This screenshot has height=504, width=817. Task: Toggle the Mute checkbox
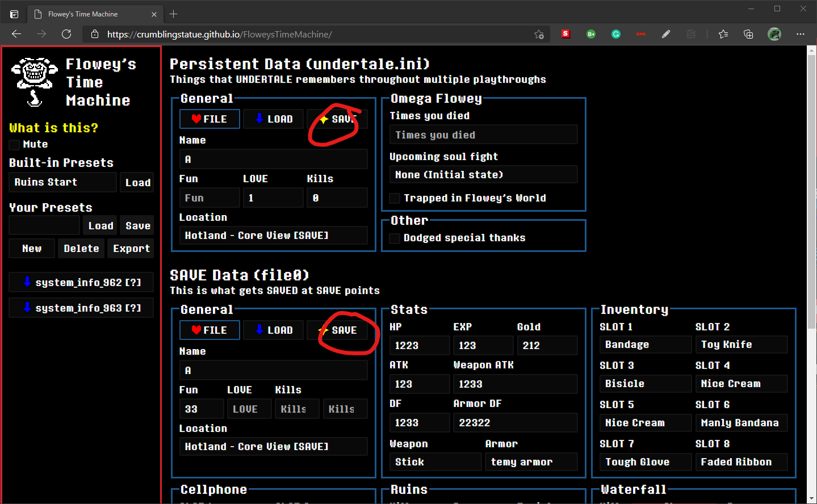click(x=14, y=145)
